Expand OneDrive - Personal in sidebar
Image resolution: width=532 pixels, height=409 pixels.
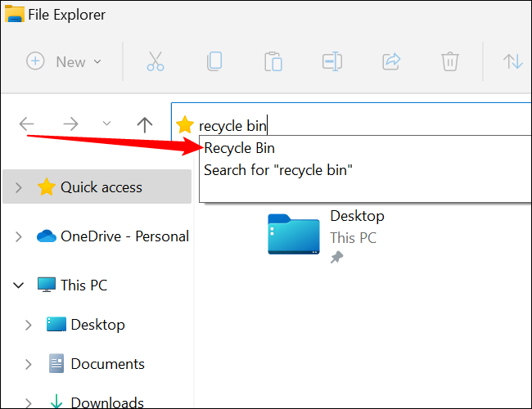(x=19, y=237)
